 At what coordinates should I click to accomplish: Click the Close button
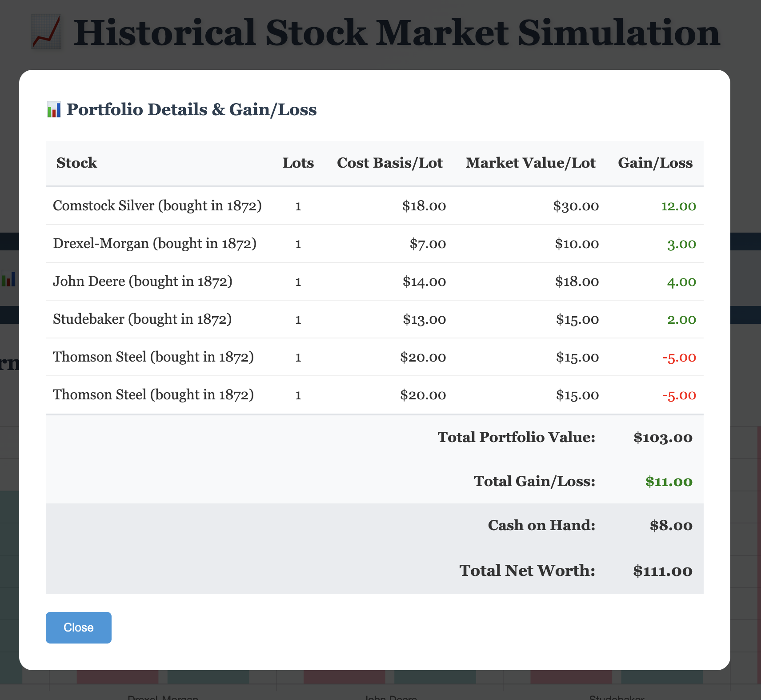78,628
